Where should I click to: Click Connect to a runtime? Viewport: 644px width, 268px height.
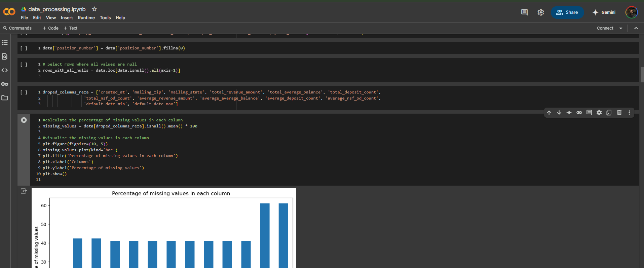(x=605, y=28)
